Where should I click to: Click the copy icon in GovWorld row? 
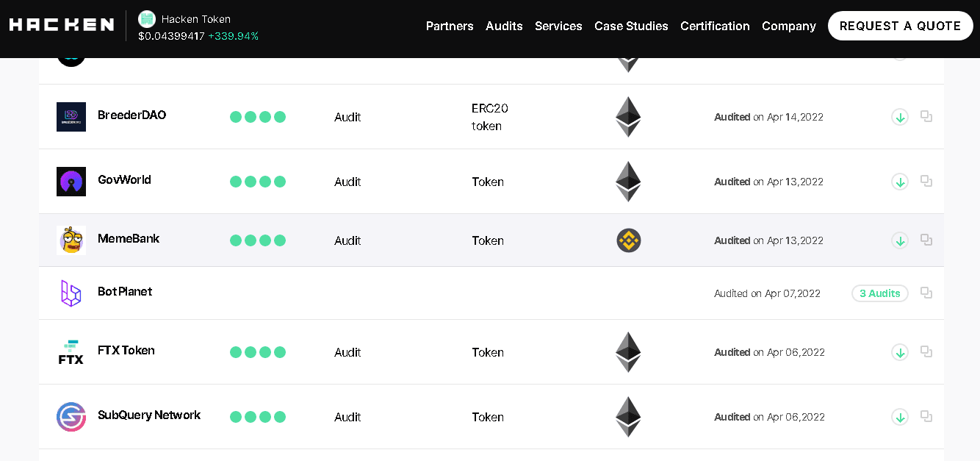coord(926,181)
